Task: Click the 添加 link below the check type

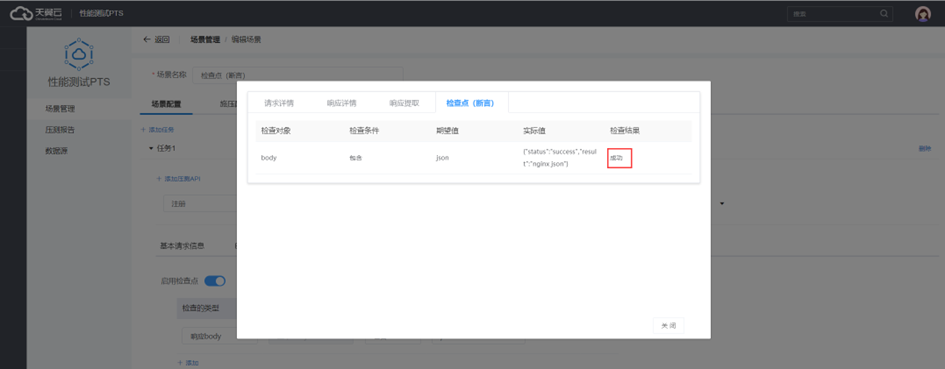Action: click(189, 362)
